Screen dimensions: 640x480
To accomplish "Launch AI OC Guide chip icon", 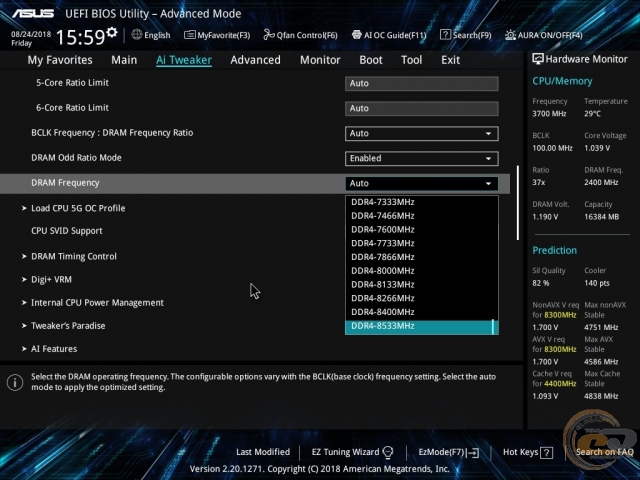I will [x=357, y=35].
